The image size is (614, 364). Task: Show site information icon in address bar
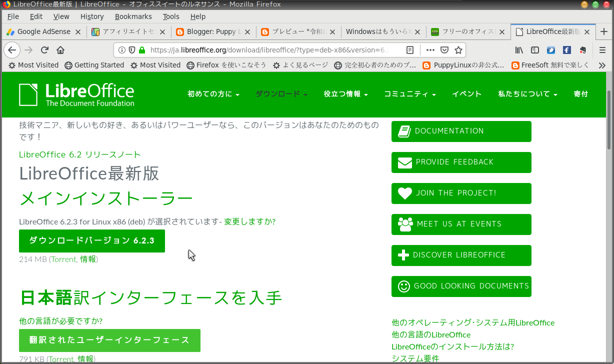coord(122,50)
